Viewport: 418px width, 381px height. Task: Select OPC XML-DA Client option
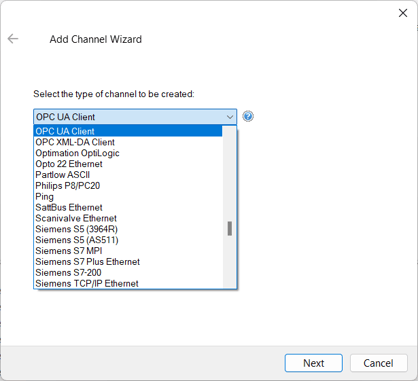[128, 142]
